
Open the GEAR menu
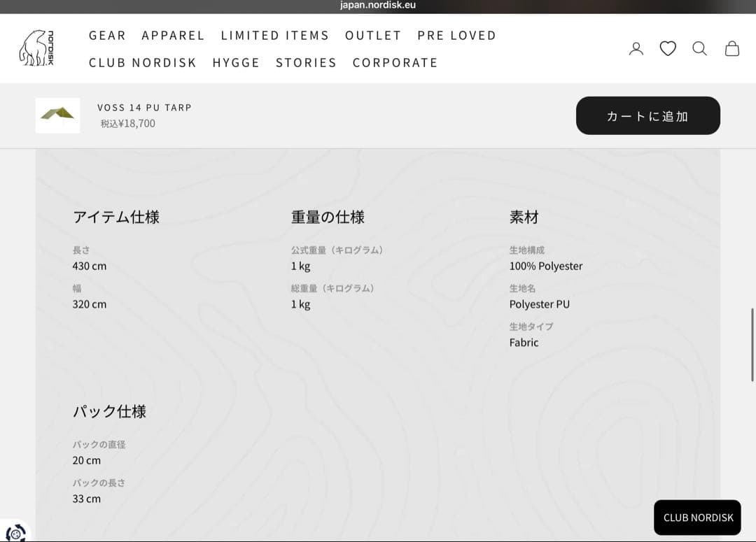coord(107,36)
